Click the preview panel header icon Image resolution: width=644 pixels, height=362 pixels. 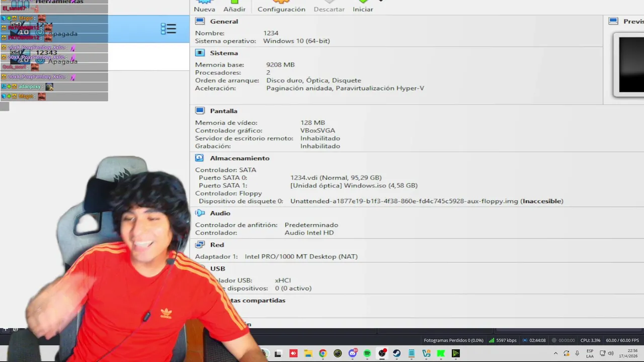[613, 21]
